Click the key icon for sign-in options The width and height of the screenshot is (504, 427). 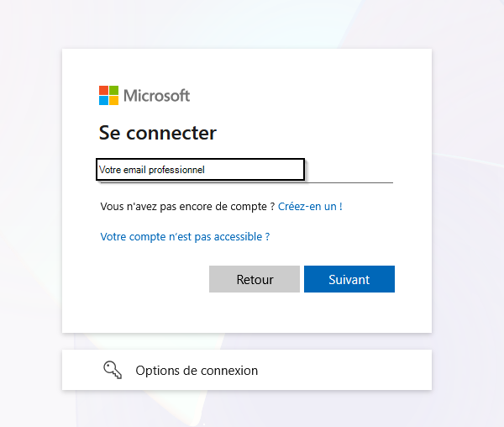pyautogui.click(x=113, y=370)
